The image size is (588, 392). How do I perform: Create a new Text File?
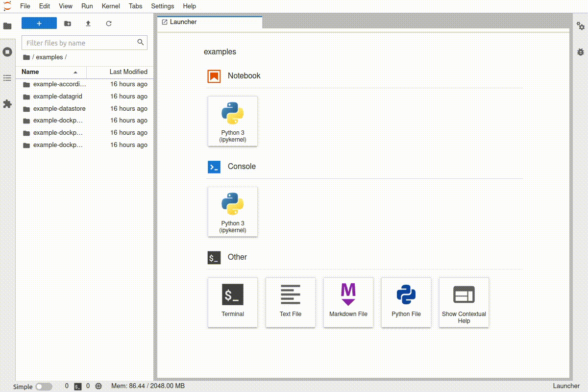tap(291, 302)
